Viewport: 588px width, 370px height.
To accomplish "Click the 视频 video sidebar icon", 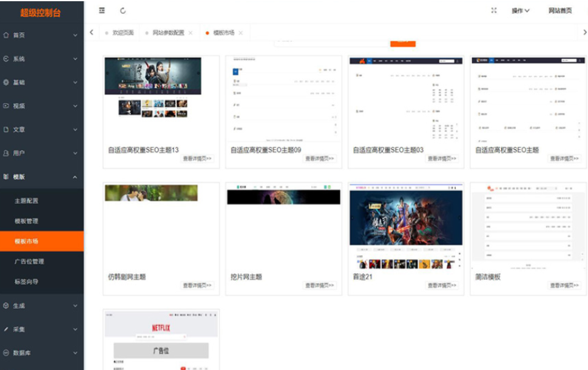I will 7,106.
